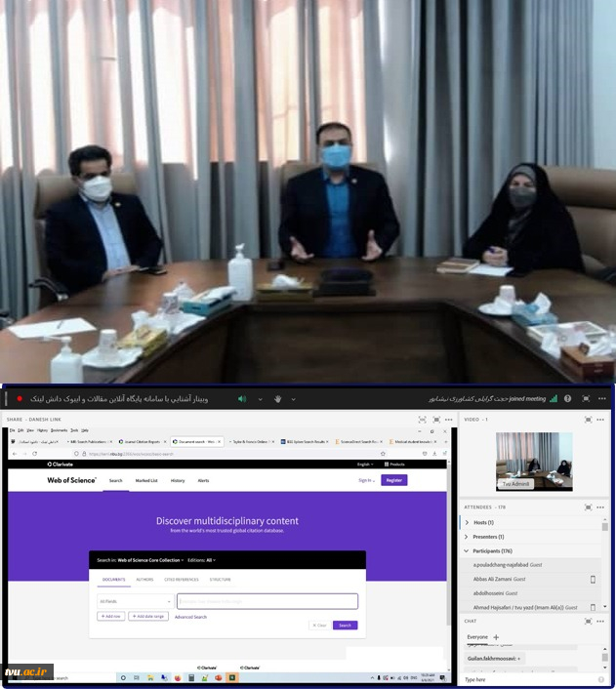Switch to the Authors search tab
The height and width of the screenshot is (689, 616).
[144, 580]
